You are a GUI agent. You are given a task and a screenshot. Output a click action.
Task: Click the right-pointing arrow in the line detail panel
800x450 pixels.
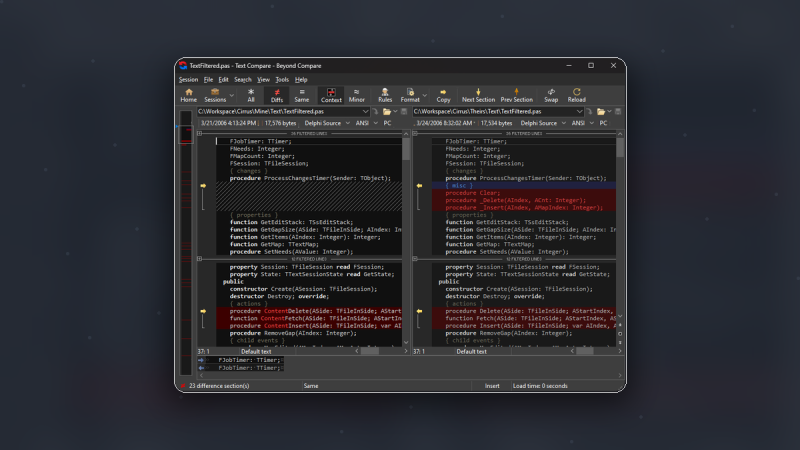pyautogui.click(x=201, y=360)
